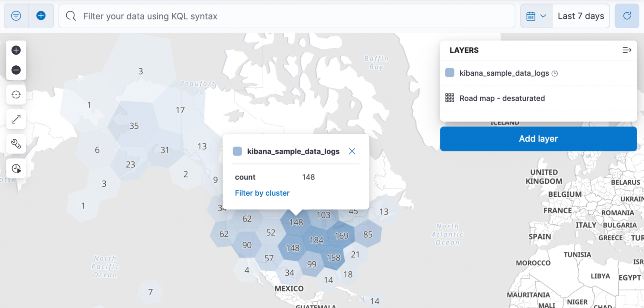Screen dimensions: 644x308
Task: Fit map to data bounds
Action: [x=16, y=119]
